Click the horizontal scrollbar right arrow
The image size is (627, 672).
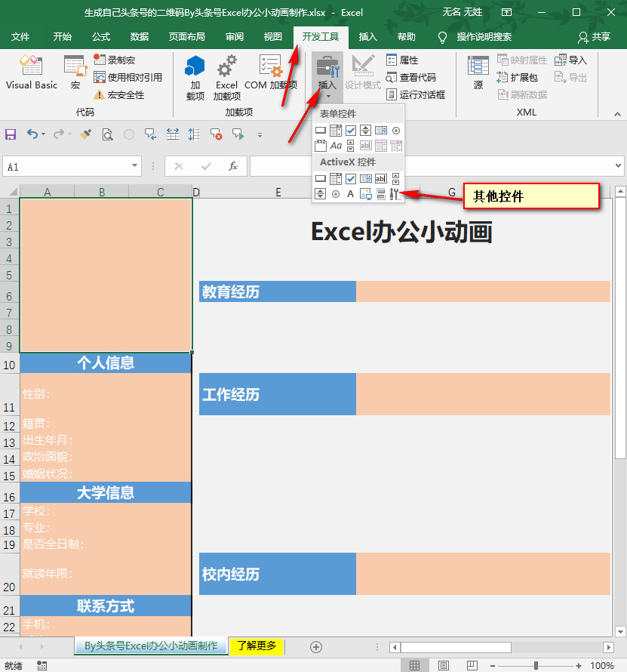coord(609,647)
